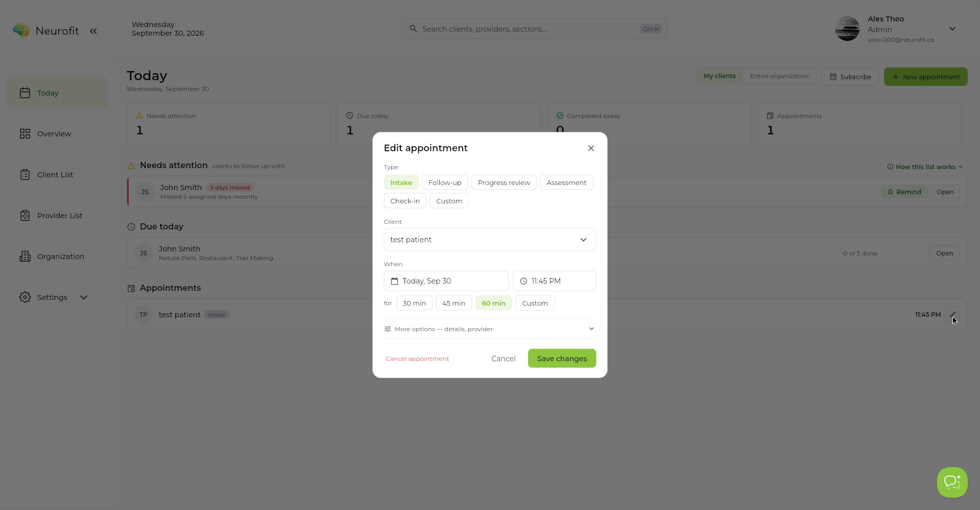This screenshot has height=510, width=980.
Task: Click Save changes button
Action: coord(562,358)
